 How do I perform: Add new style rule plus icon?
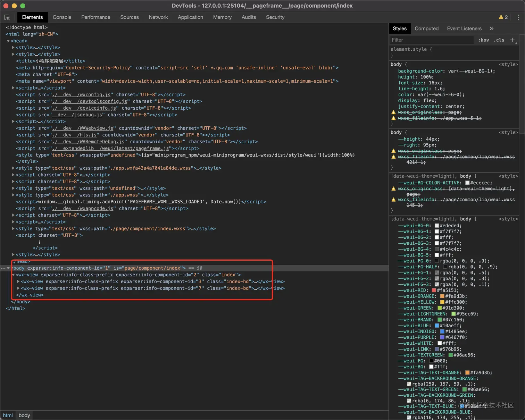pyautogui.click(x=512, y=40)
